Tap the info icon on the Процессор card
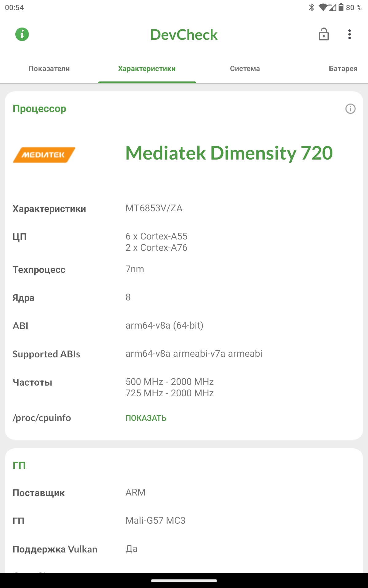Viewport: 368px width, 588px height. click(351, 109)
